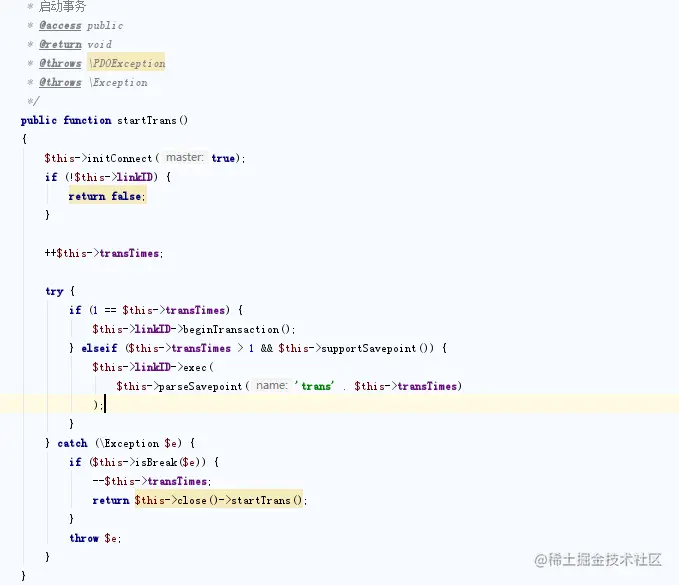
Task: Select the 'master:' parameter hint
Action: coord(184,158)
